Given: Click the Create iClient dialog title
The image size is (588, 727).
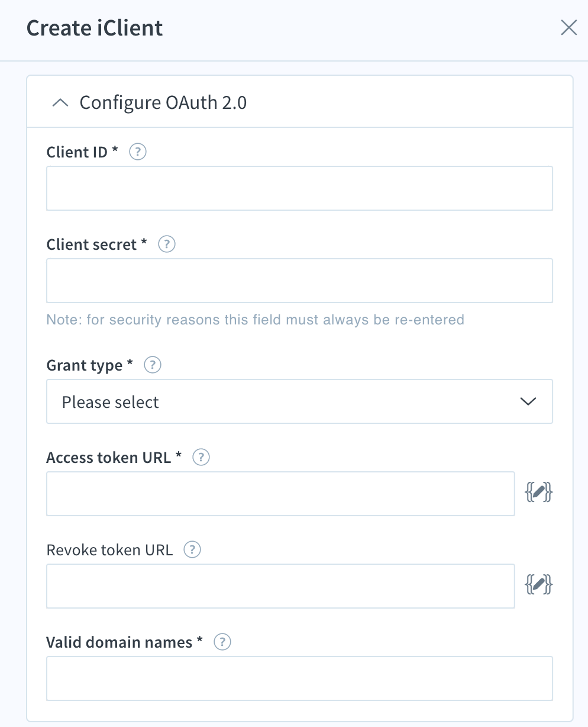Looking at the screenshot, I should [x=93, y=28].
